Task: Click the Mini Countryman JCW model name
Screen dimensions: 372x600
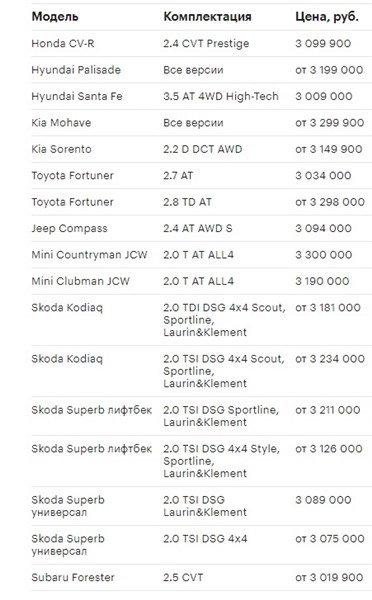Action: tap(89, 255)
